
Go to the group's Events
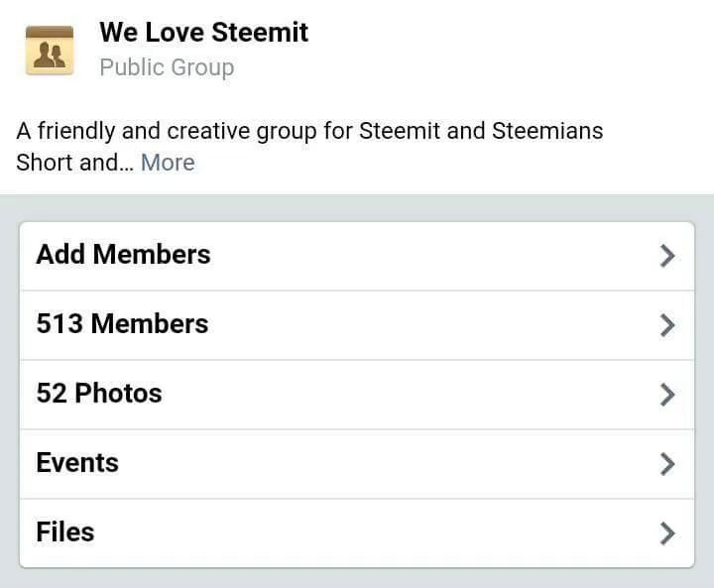(x=357, y=464)
